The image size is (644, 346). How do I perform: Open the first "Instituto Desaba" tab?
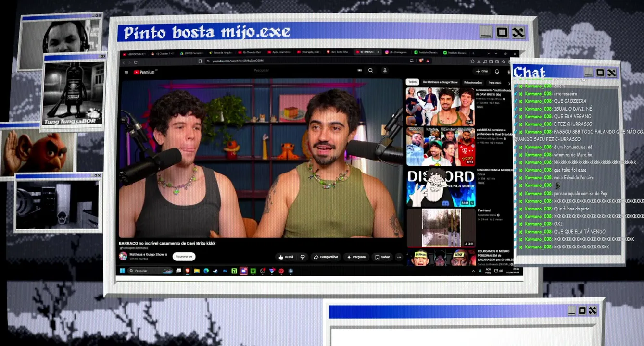click(x=427, y=52)
